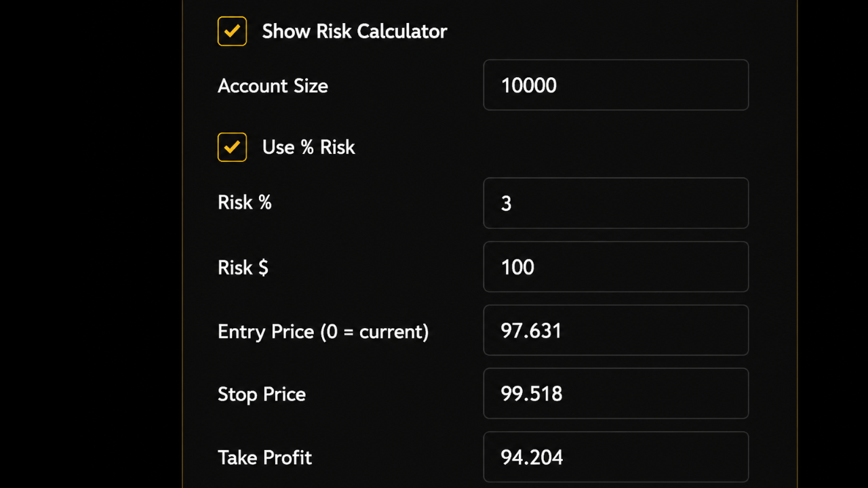Click the Use % Risk label text

[309, 147]
